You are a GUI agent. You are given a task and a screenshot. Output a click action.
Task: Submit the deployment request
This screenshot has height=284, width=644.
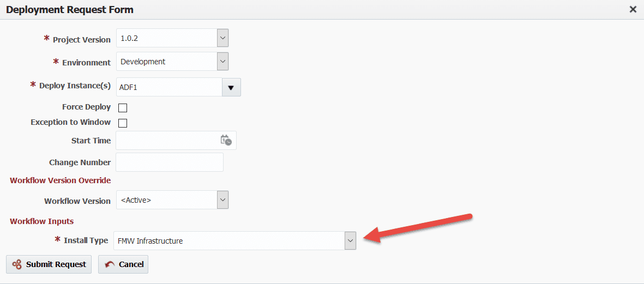point(49,264)
